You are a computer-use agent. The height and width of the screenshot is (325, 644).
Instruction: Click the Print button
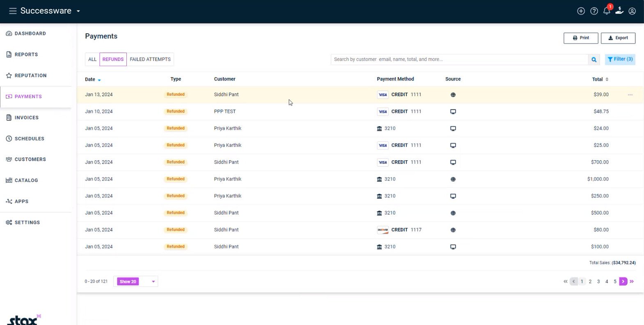581,38
